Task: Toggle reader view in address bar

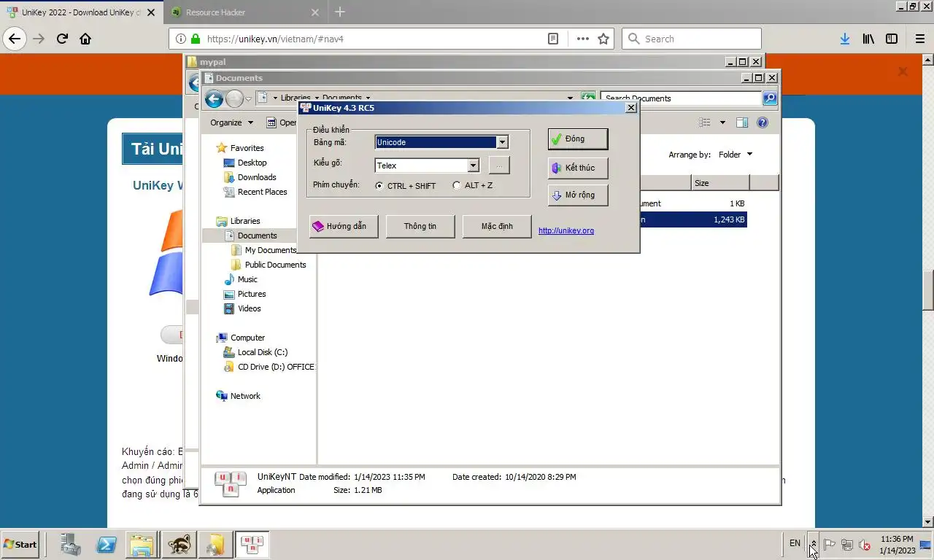Action: point(553,39)
